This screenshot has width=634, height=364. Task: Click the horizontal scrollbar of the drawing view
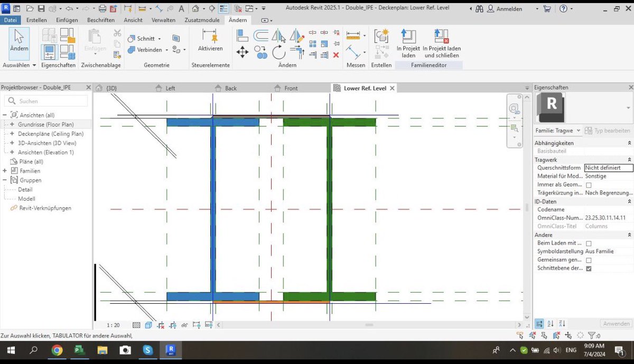click(369, 325)
